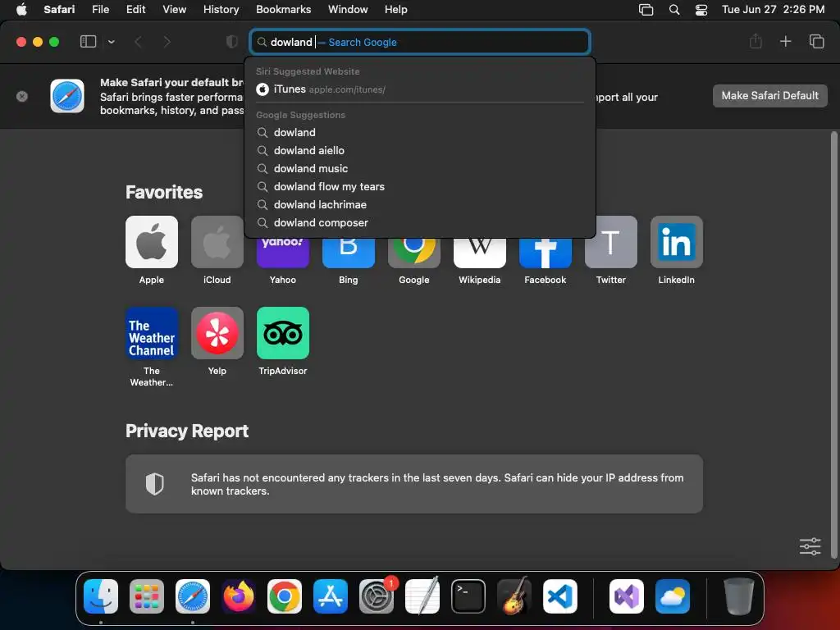Open Google Chrome from the Dock

[285, 596]
